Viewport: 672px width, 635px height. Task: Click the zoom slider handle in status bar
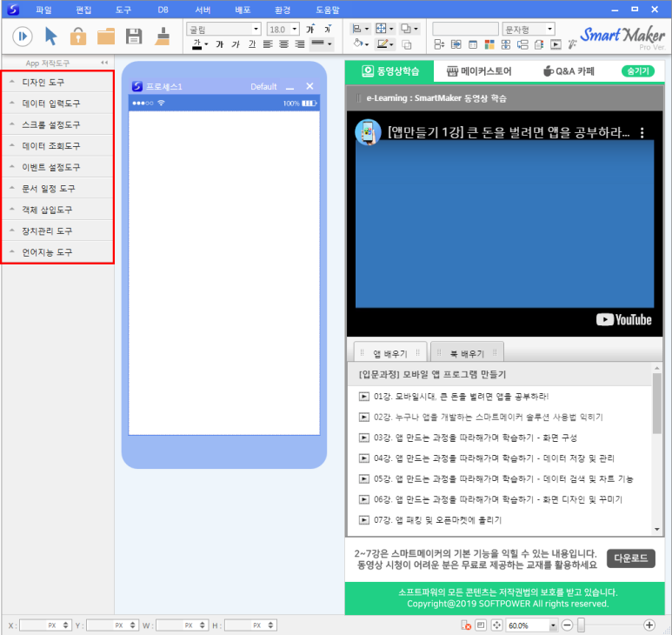click(x=582, y=625)
